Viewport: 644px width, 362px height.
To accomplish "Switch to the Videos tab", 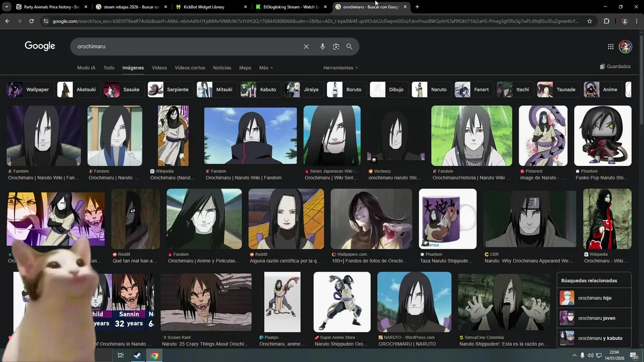I will point(159,68).
